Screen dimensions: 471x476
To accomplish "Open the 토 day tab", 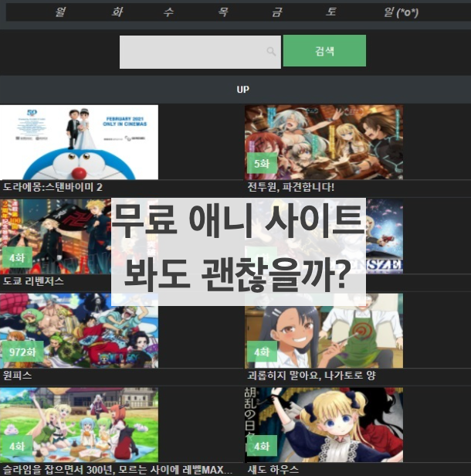I will (330, 12).
